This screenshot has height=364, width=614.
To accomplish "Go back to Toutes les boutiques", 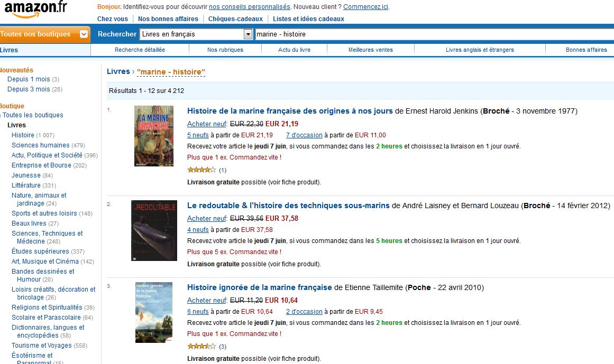I will point(33,115).
